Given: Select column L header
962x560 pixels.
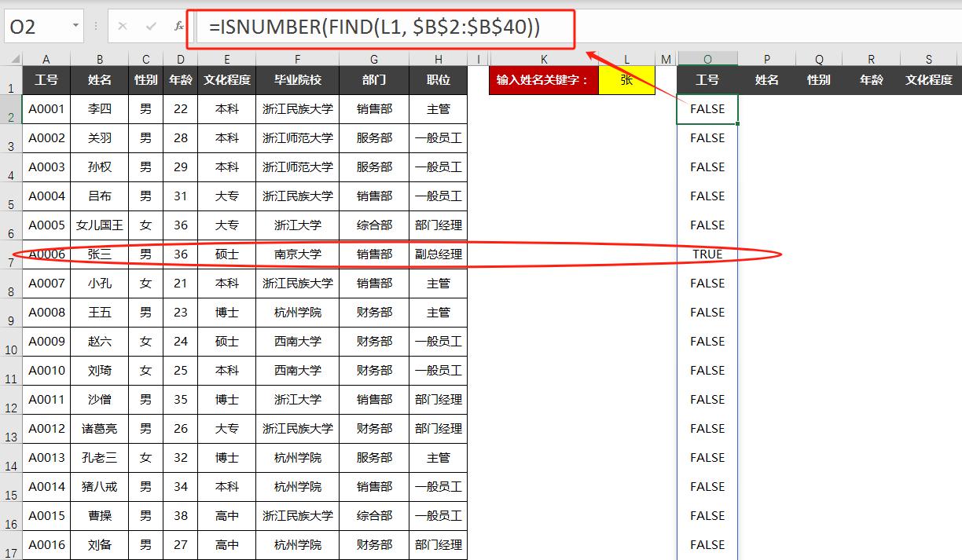Looking at the screenshot, I should 626,59.
